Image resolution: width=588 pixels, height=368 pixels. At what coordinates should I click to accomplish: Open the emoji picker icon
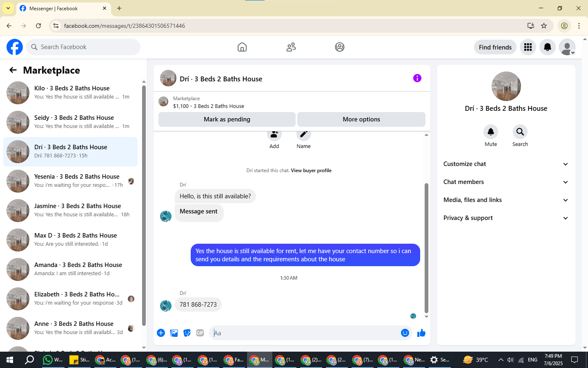[x=405, y=333]
